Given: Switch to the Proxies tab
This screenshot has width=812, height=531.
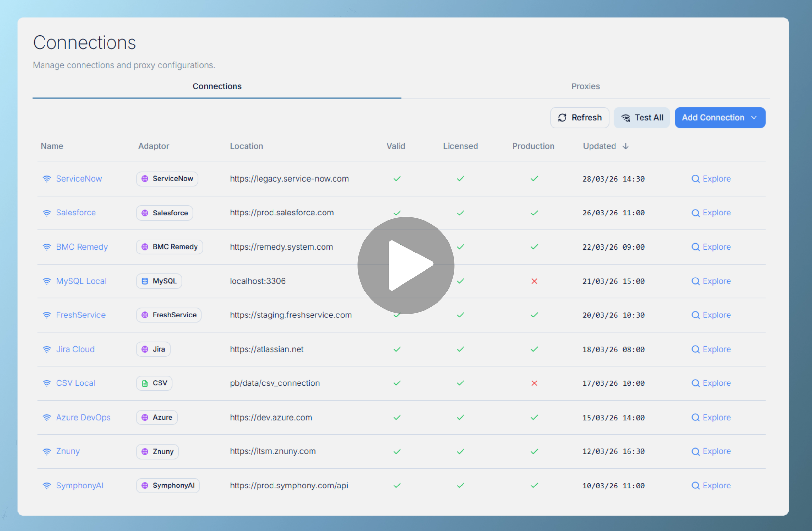Looking at the screenshot, I should (x=586, y=86).
